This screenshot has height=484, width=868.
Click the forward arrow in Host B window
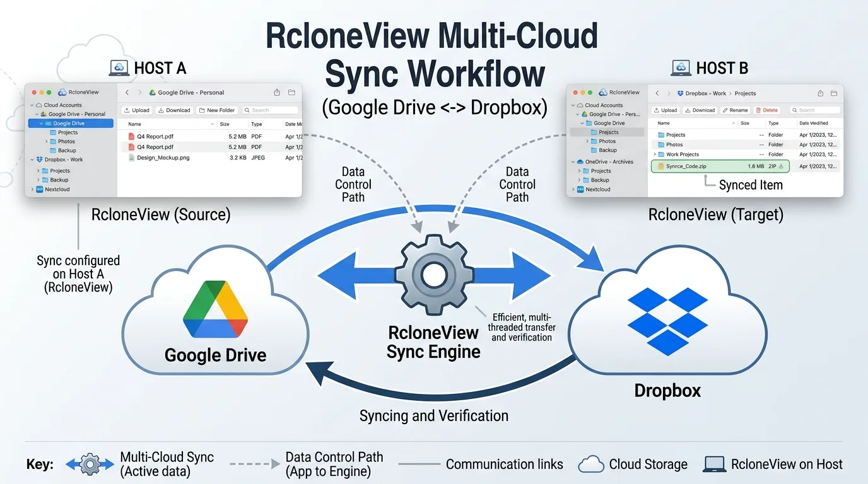coord(669,93)
